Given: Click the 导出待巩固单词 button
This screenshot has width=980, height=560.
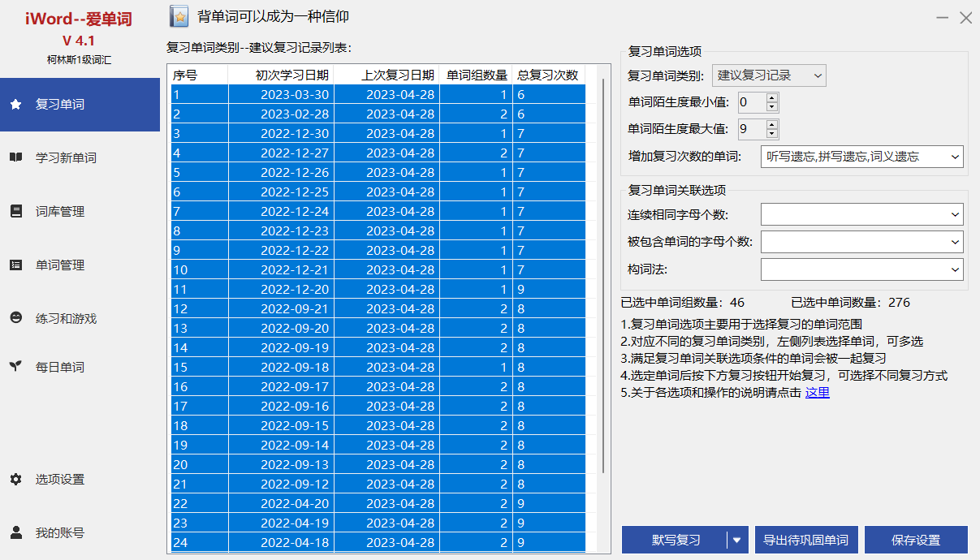Looking at the screenshot, I should pos(806,540).
